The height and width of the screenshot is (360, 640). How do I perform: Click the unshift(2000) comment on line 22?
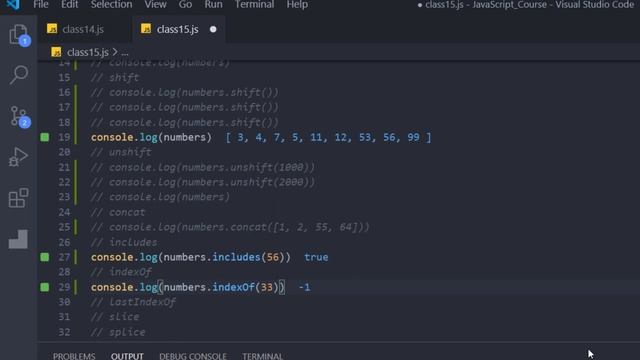[x=203, y=182]
